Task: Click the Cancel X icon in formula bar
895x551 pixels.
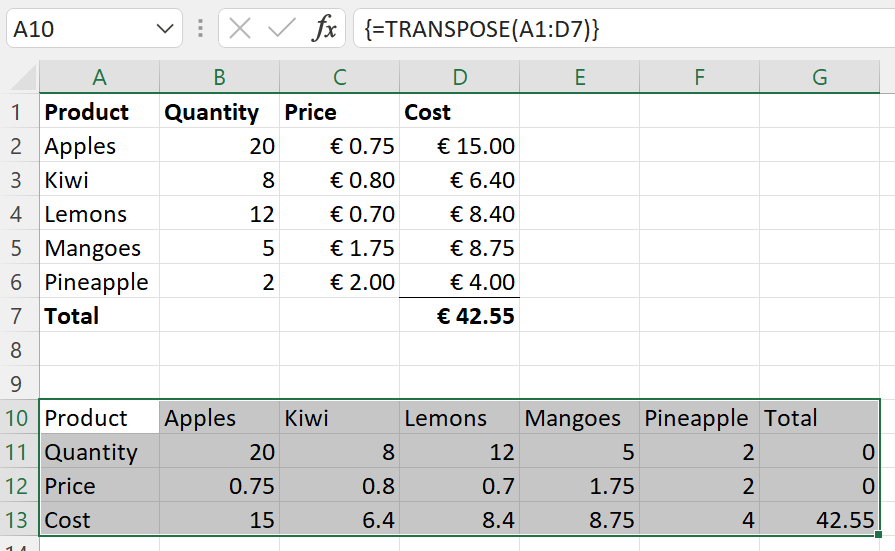Action: point(240,29)
